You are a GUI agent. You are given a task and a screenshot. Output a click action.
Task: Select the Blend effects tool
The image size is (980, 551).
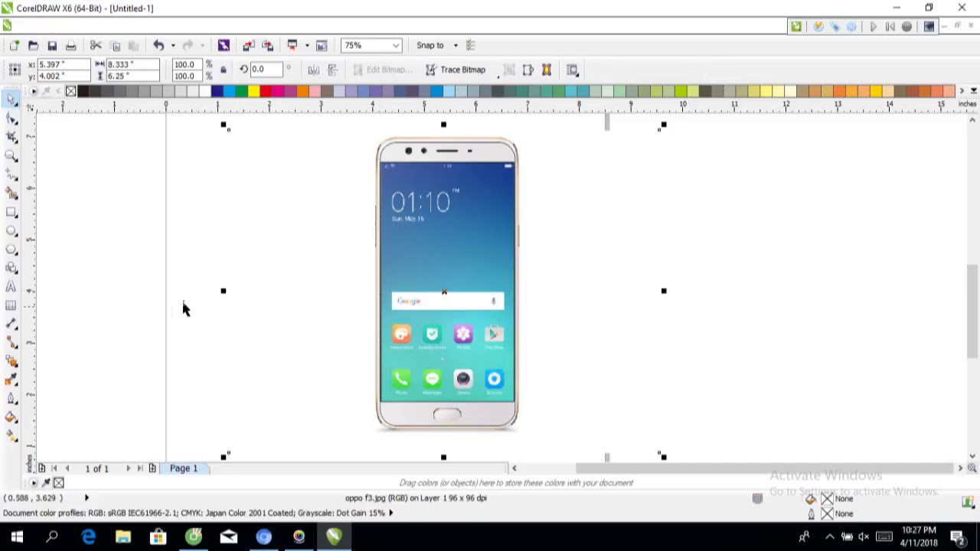coord(11,361)
